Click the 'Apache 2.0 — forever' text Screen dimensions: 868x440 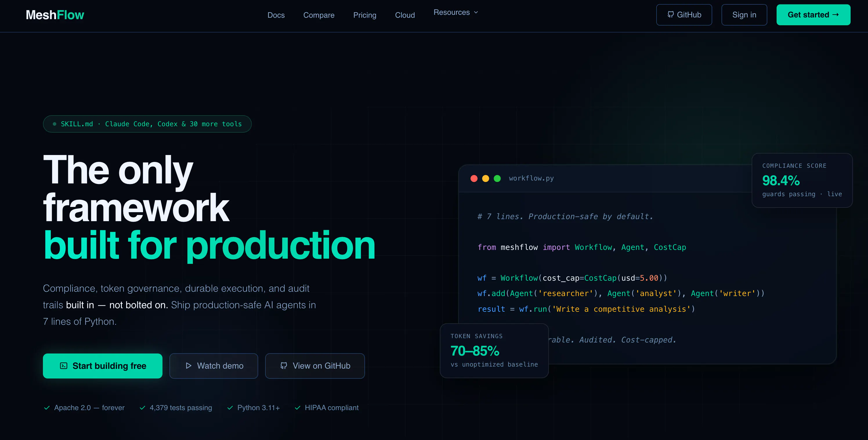(x=89, y=408)
